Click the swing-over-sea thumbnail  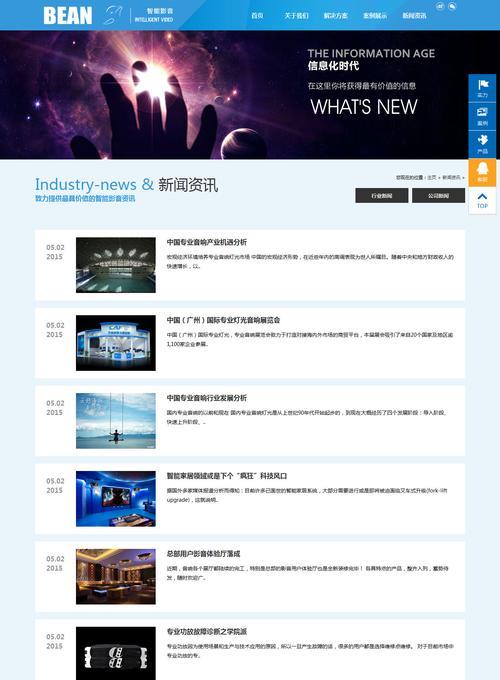116,421
